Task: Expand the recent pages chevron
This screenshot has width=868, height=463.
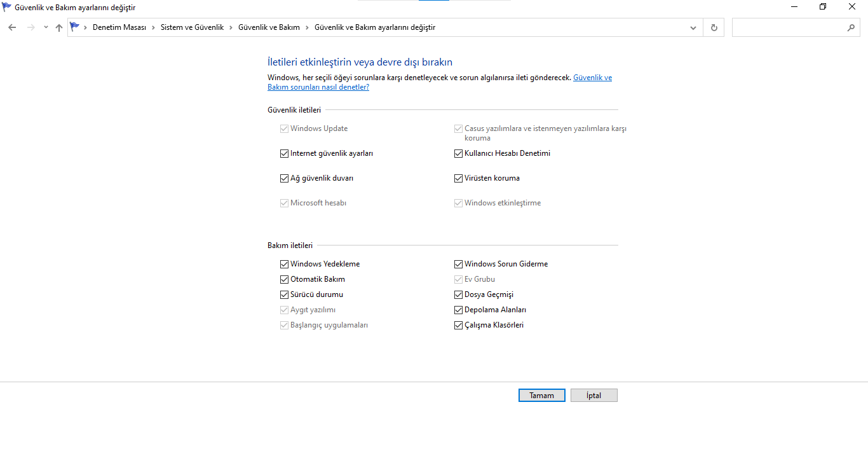Action: (x=45, y=27)
